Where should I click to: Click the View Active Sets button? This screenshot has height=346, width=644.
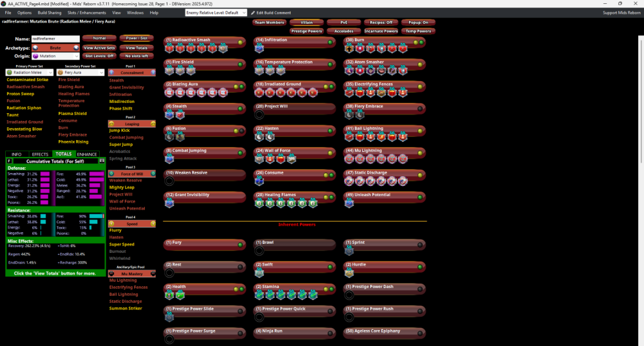click(99, 48)
